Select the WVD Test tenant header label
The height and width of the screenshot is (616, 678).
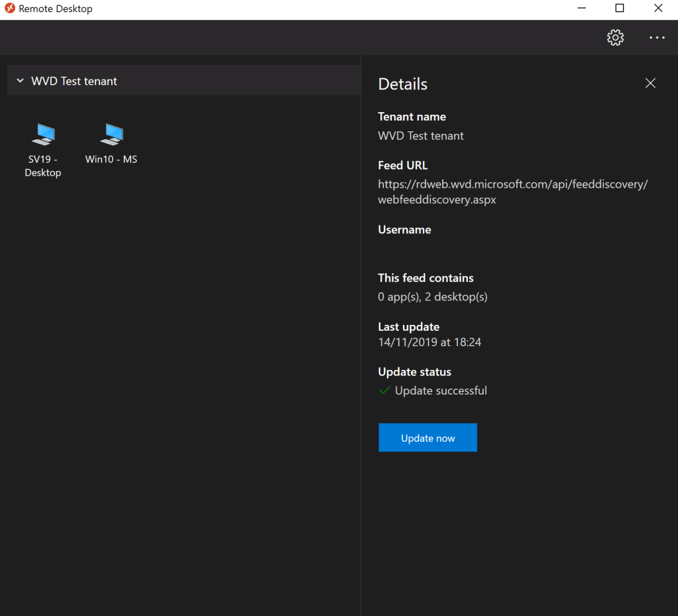(x=74, y=81)
